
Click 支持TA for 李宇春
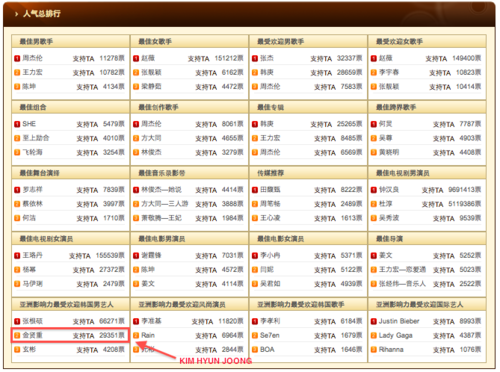[440, 73]
